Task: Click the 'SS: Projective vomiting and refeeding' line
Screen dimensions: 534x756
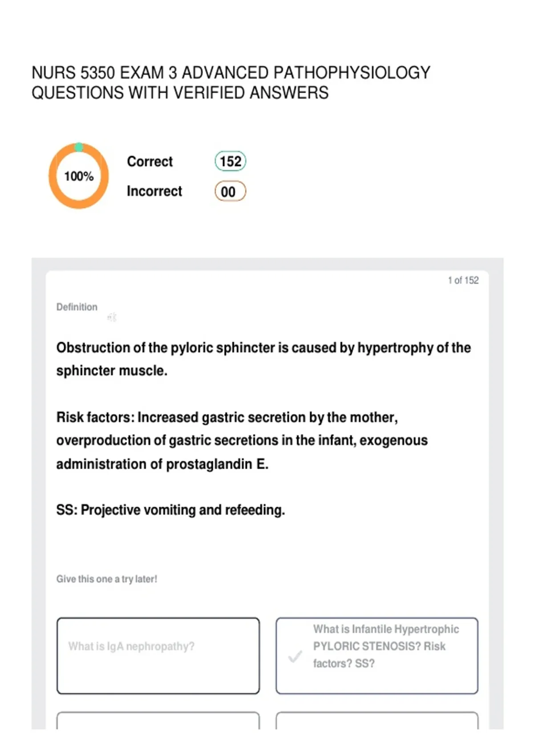Action: (170, 510)
